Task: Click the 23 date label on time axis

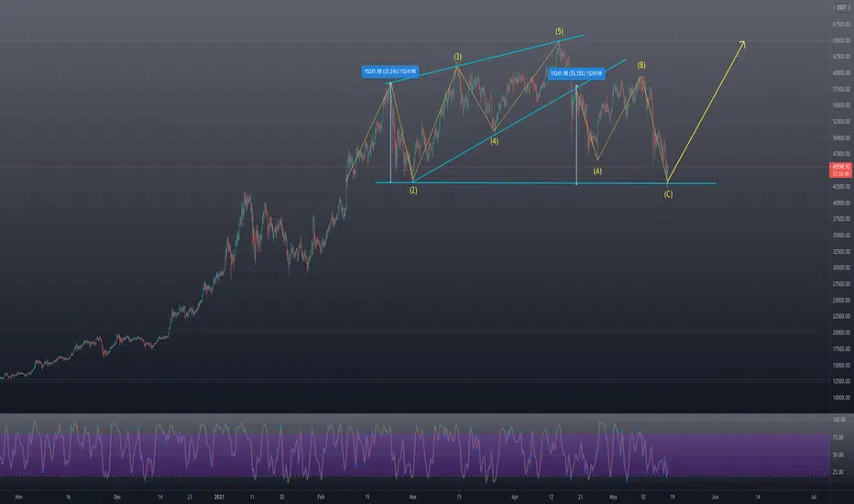Action: click(x=190, y=497)
